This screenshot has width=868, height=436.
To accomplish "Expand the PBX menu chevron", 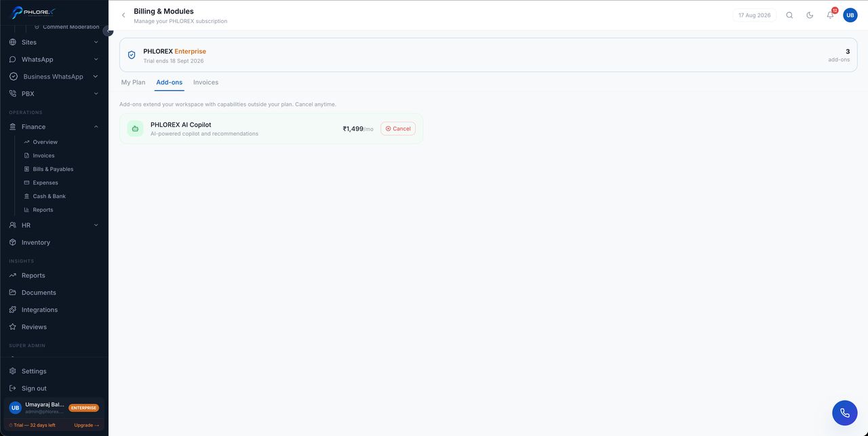I will point(96,94).
